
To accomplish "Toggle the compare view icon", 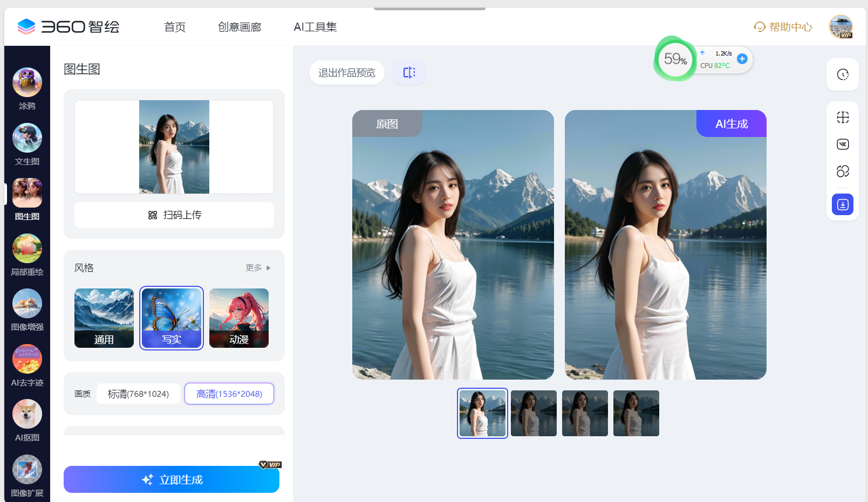I will point(409,72).
